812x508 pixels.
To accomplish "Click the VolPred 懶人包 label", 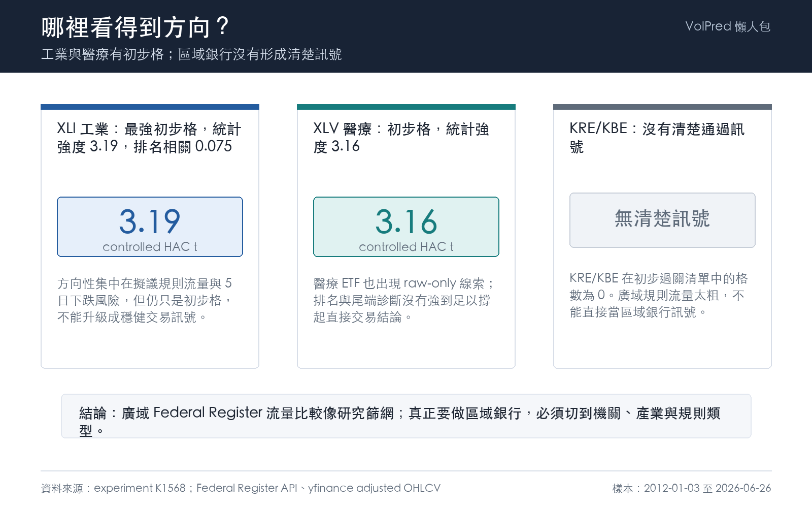I will [728, 26].
